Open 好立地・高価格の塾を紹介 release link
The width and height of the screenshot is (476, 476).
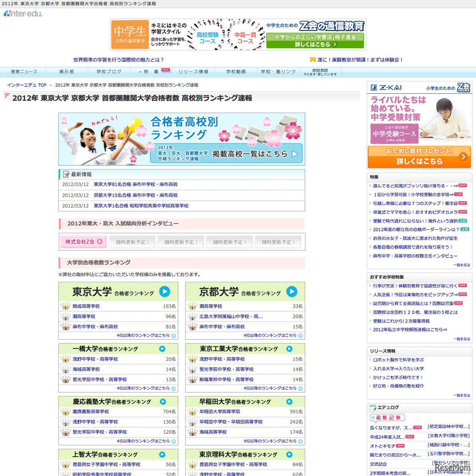pos(398,386)
